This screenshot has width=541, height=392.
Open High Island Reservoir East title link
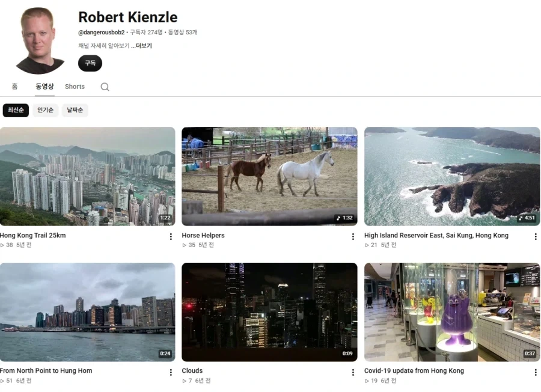pyautogui.click(x=436, y=235)
